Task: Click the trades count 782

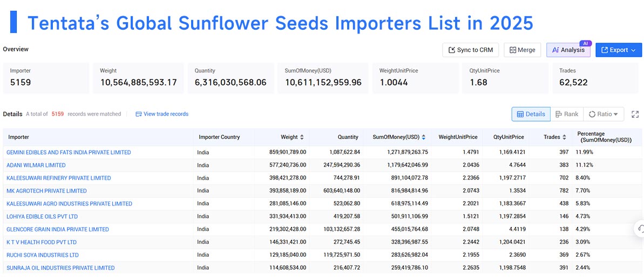Action: click(564, 191)
